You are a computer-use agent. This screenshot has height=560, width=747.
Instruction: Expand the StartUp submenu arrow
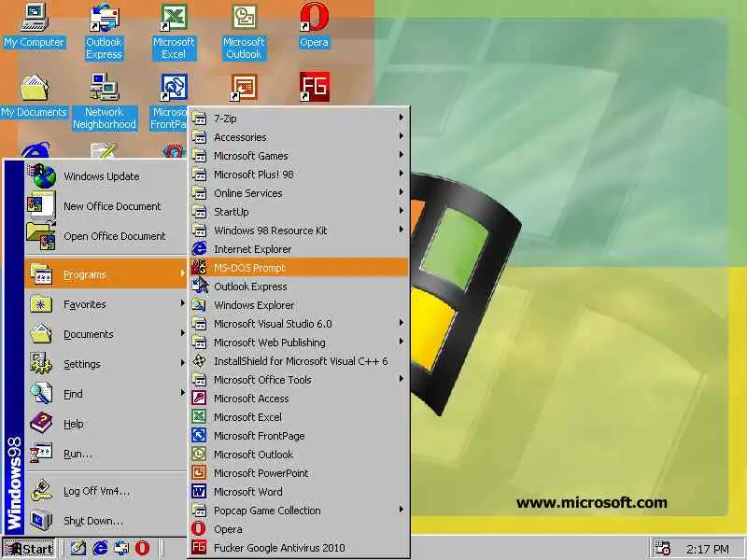402,211
